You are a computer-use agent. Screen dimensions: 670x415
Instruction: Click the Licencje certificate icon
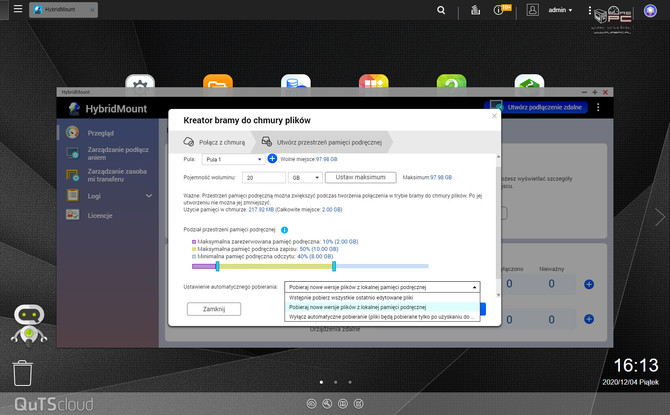(x=73, y=215)
